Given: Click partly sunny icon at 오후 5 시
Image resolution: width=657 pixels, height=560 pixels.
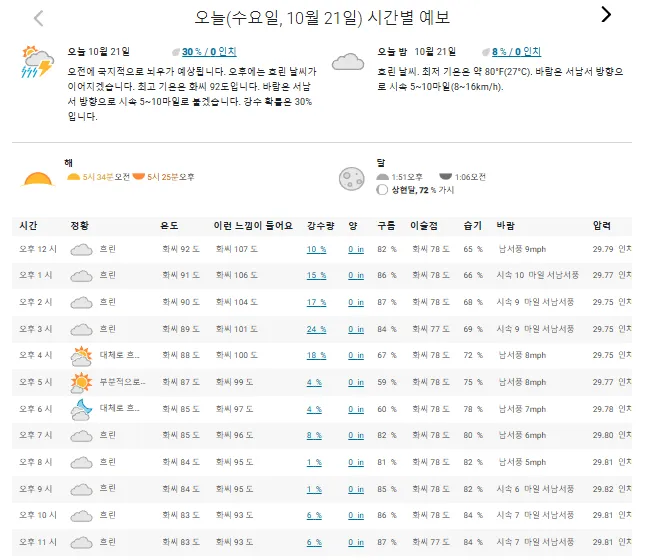Looking at the screenshot, I should coord(81,382).
